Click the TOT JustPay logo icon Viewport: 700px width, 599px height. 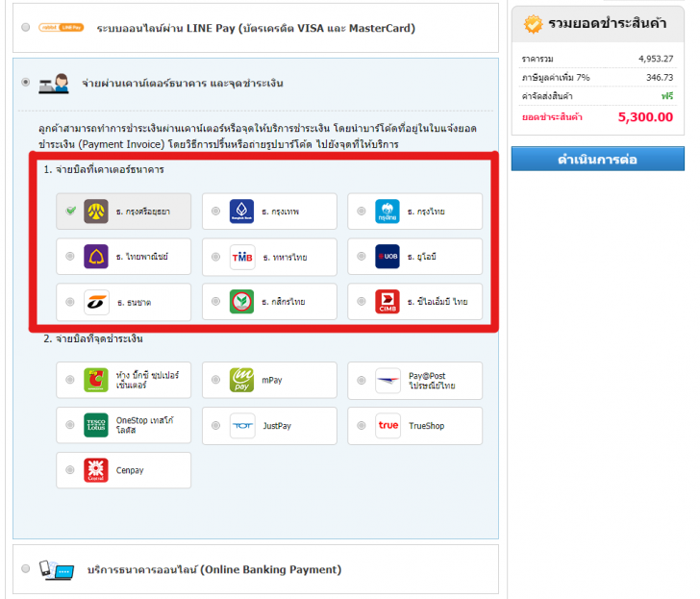click(242, 425)
